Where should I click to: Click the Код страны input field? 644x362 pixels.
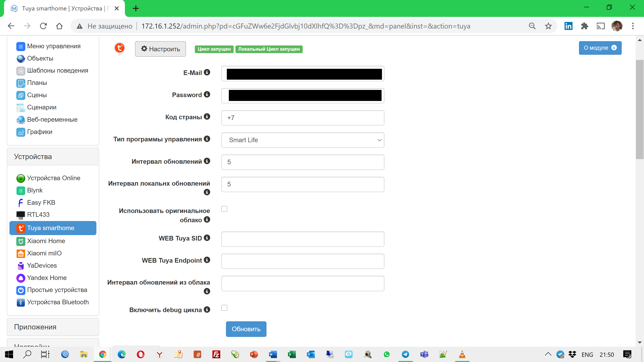tap(302, 118)
